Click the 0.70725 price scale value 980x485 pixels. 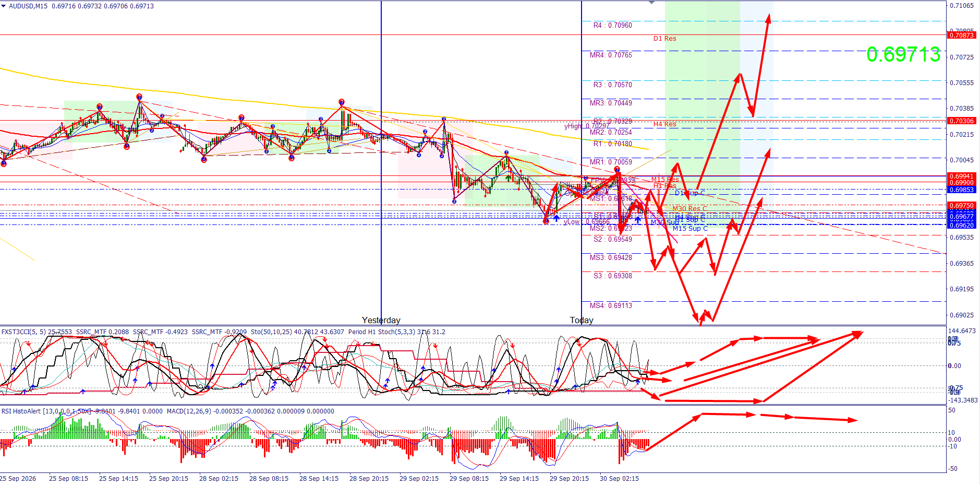[962, 57]
